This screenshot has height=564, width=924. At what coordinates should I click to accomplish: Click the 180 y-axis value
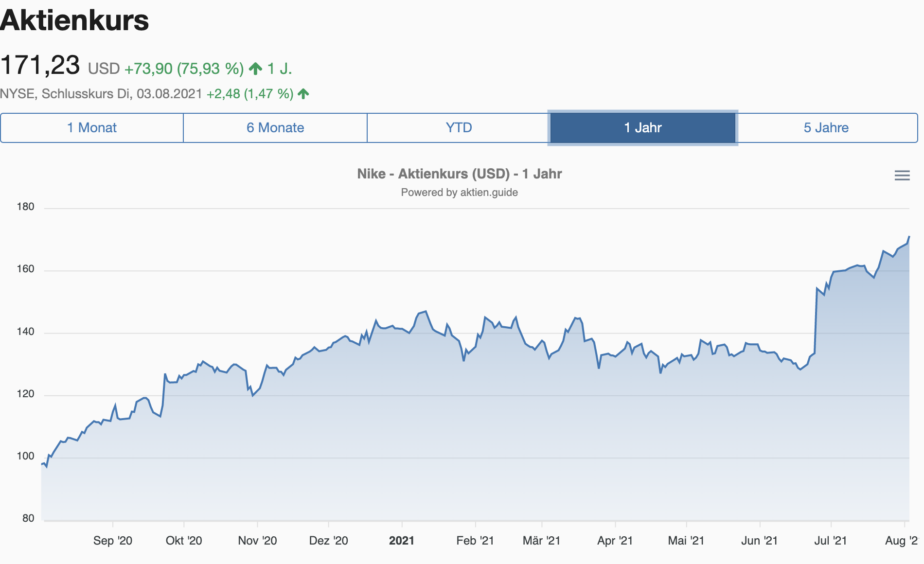pos(26,207)
